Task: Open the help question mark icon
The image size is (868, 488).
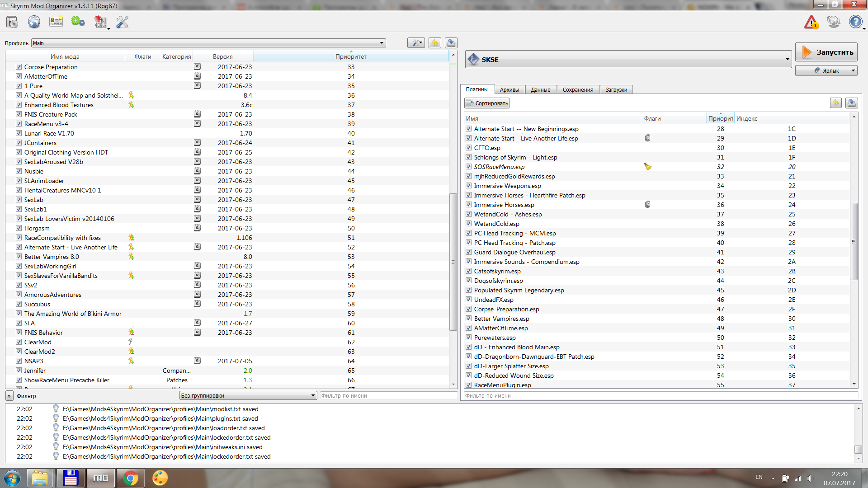Action: (855, 22)
